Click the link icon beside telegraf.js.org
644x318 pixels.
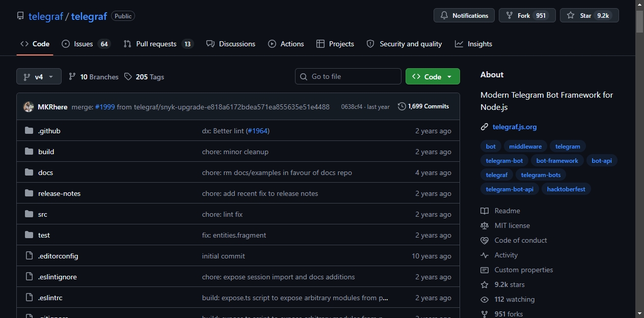tap(485, 127)
